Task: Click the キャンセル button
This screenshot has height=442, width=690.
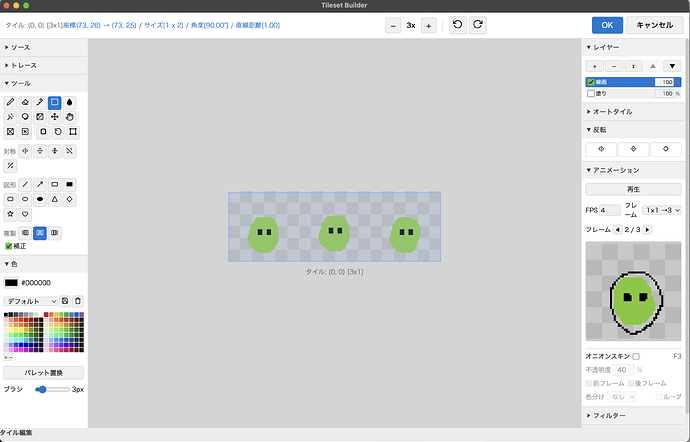Action: [654, 25]
